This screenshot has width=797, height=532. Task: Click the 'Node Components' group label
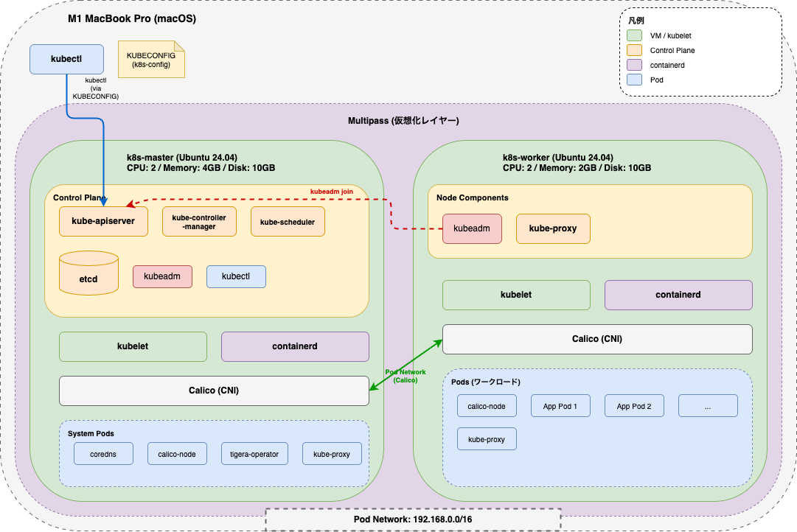pos(472,197)
